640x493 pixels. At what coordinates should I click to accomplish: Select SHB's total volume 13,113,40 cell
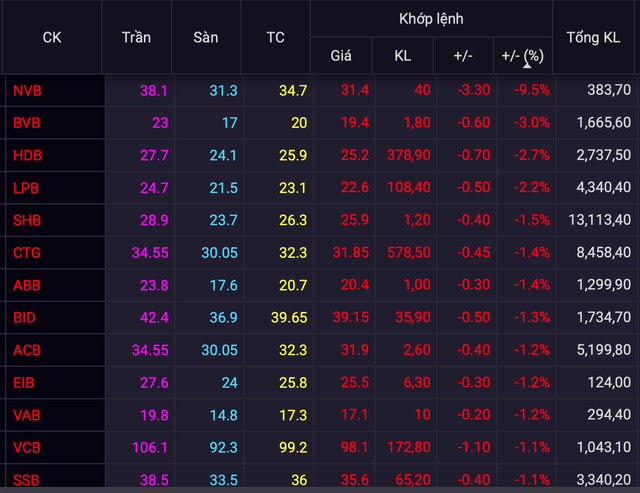pyautogui.click(x=597, y=220)
